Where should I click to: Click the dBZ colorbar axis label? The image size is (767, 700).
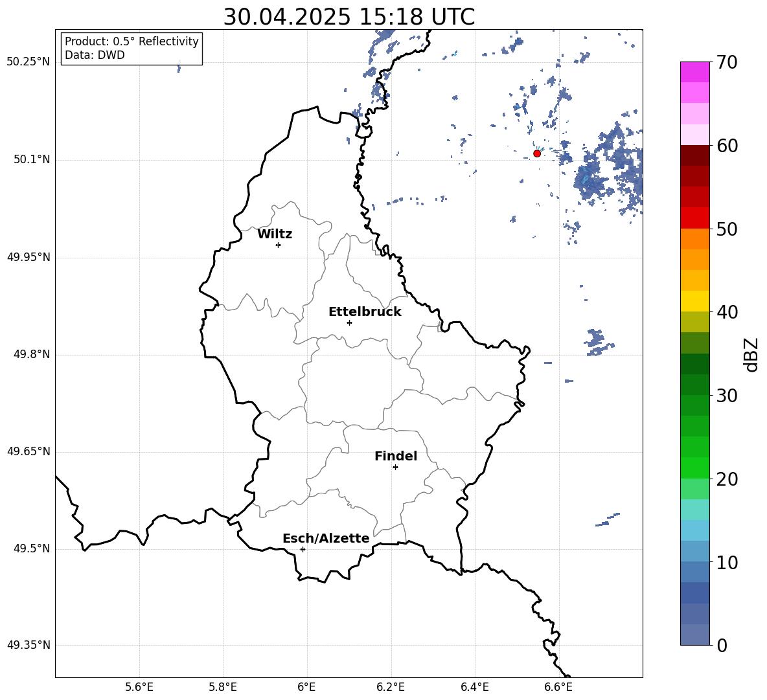pyautogui.click(x=751, y=354)
